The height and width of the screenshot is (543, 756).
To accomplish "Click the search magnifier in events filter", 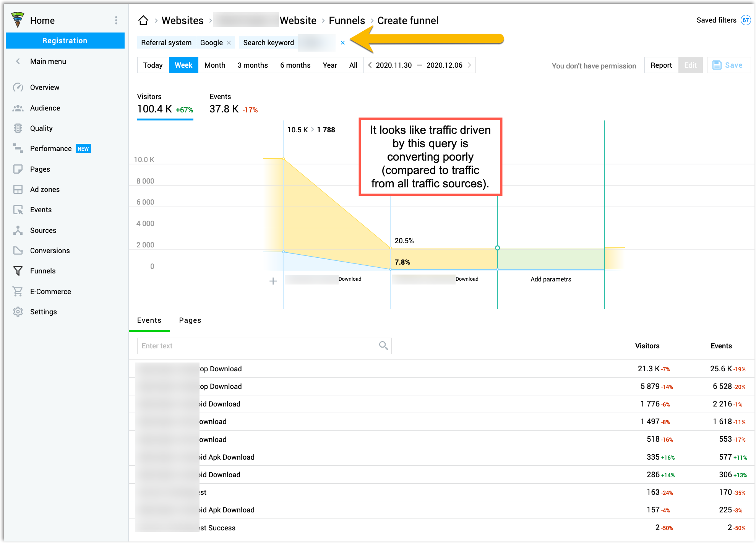I will pos(383,346).
